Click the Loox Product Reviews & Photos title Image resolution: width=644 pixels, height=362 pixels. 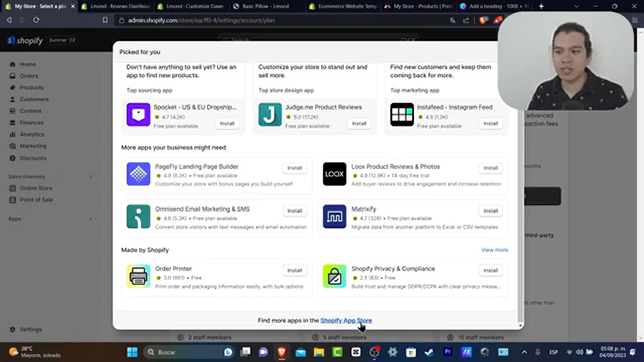[395, 167]
